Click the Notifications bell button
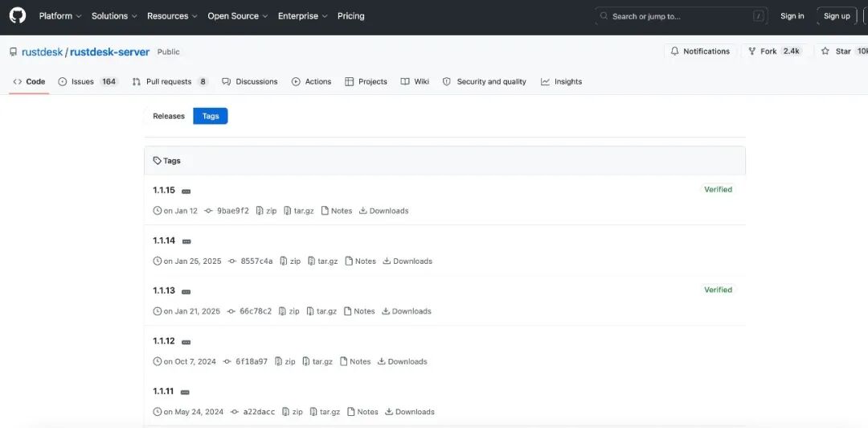Image resolution: width=868 pixels, height=428 pixels. 700,51
